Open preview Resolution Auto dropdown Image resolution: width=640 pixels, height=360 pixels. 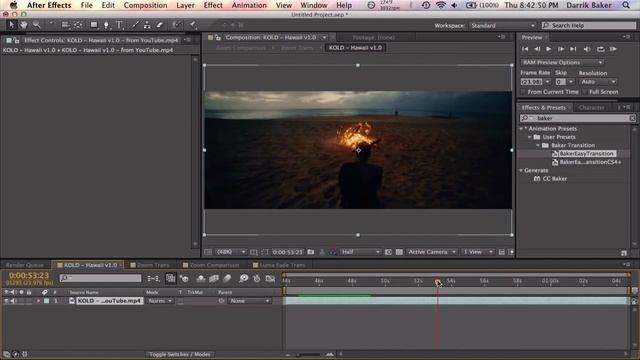pyautogui.click(x=598, y=82)
